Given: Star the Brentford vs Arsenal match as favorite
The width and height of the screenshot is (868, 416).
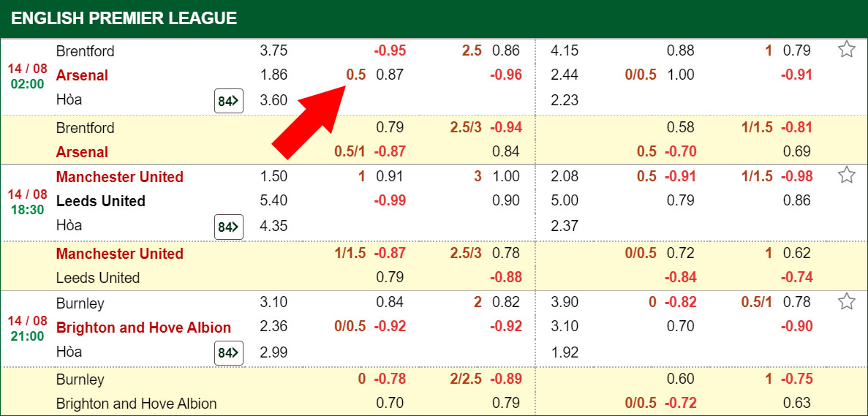Looking at the screenshot, I should pos(846,50).
